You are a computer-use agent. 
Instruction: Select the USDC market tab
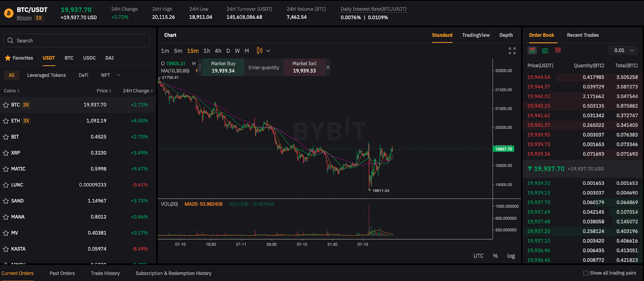pyautogui.click(x=89, y=58)
